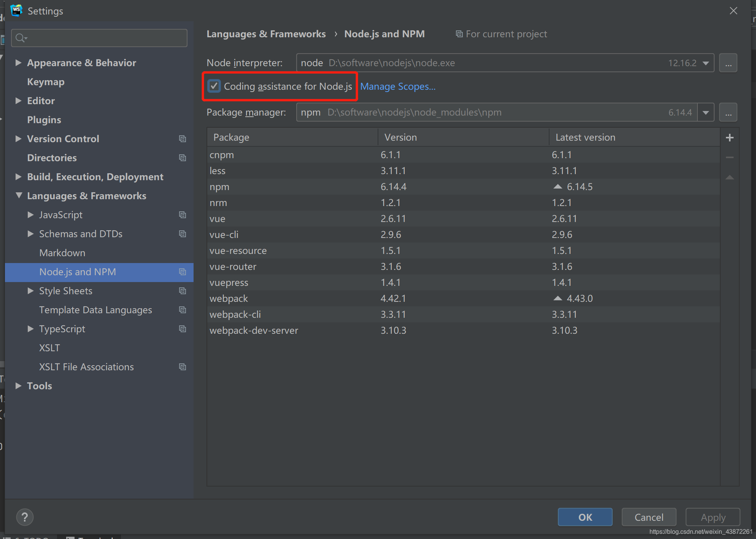Open the Plugins settings page
This screenshot has height=539, width=756.
point(44,120)
